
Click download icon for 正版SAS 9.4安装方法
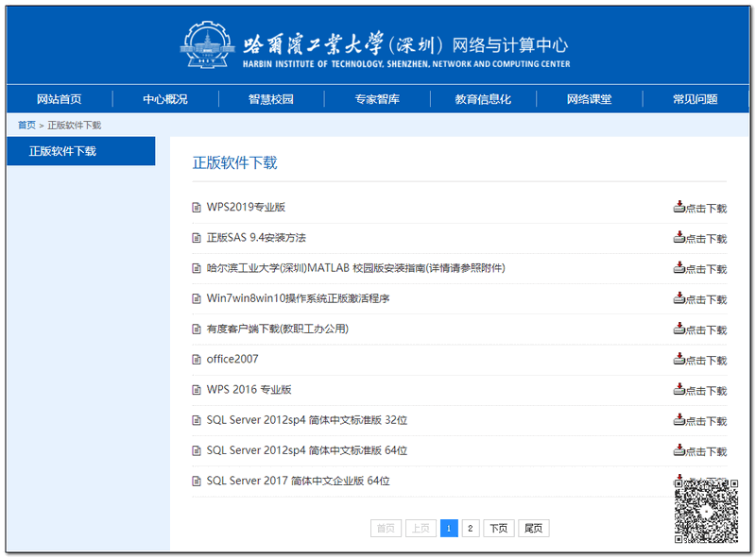679,237
